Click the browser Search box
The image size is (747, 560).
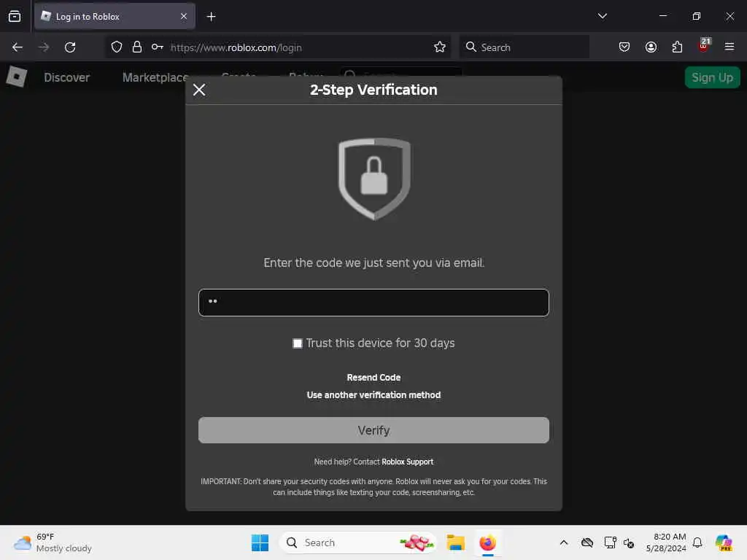(524, 47)
